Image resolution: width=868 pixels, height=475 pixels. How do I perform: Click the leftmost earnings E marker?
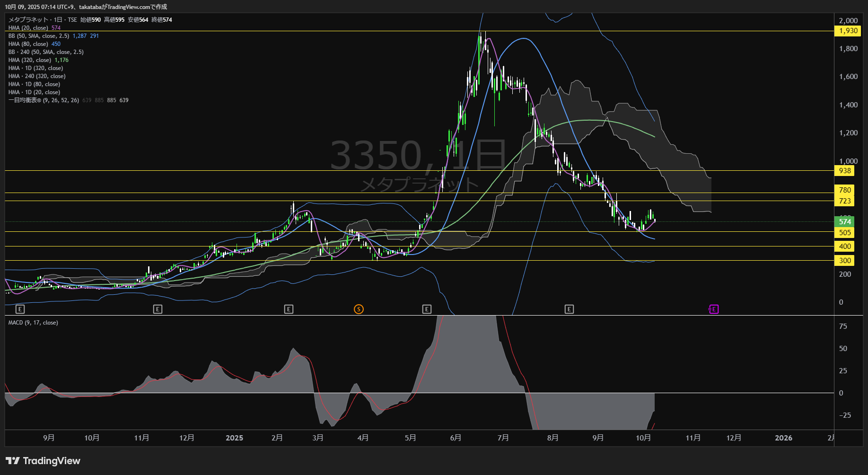tap(20, 309)
